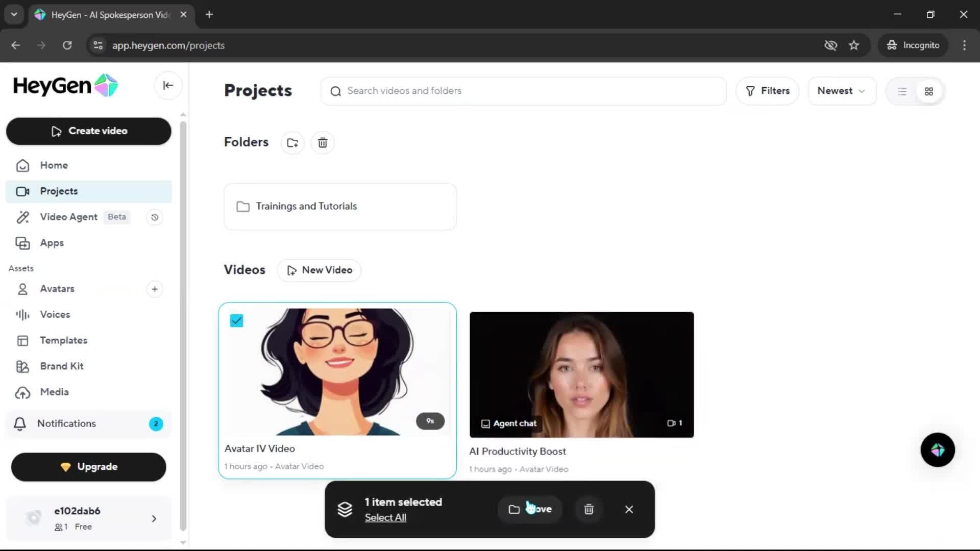Click the plus icon next to Avatars

pyautogui.click(x=155, y=289)
